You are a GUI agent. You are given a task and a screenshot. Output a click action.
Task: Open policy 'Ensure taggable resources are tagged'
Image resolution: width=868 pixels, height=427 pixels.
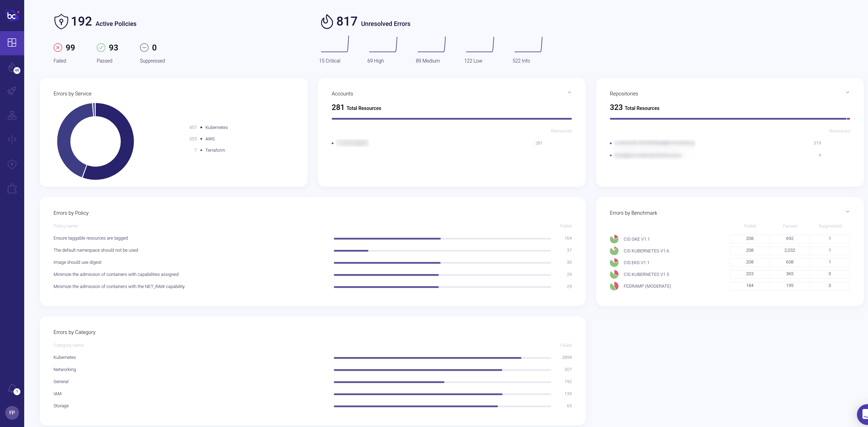click(91, 238)
